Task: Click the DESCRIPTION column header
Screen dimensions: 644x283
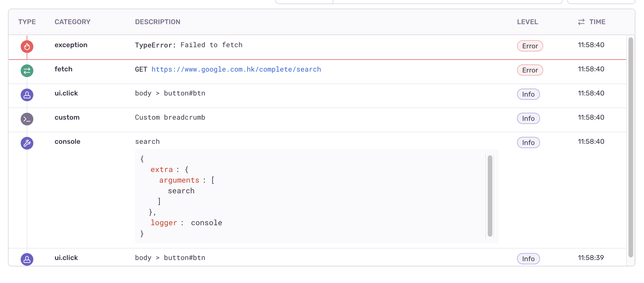Action: click(158, 22)
